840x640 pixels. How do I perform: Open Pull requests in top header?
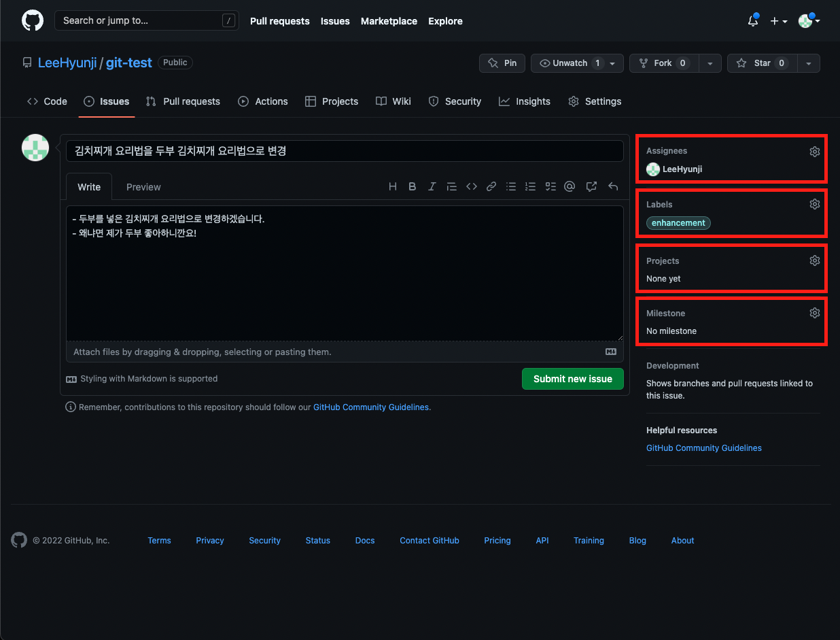pyautogui.click(x=280, y=21)
